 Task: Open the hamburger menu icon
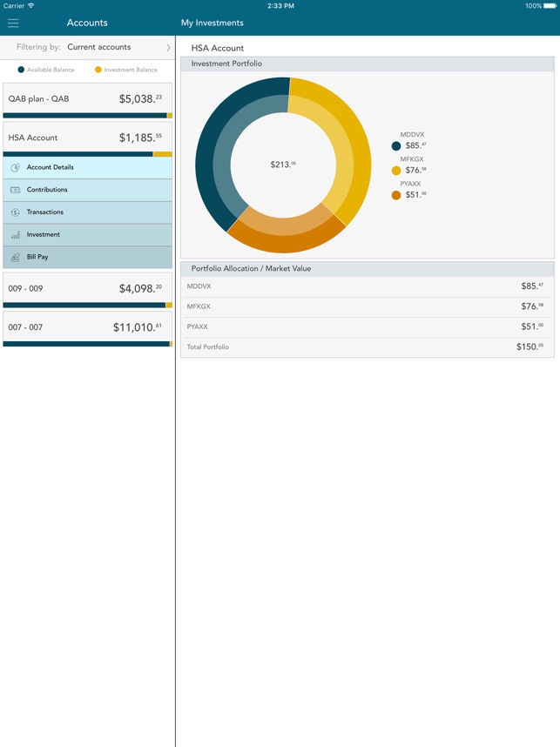[x=13, y=23]
